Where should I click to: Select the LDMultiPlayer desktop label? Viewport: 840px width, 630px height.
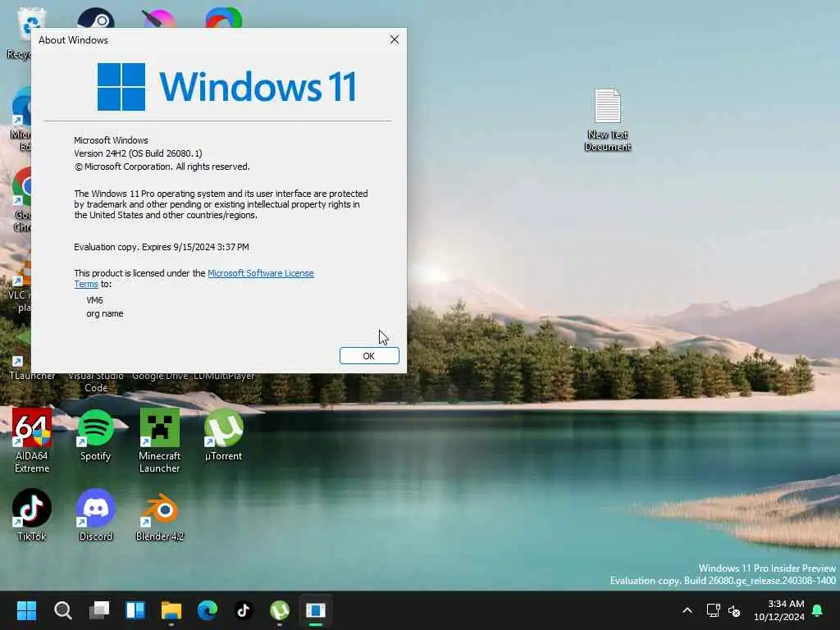tap(224, 377)
